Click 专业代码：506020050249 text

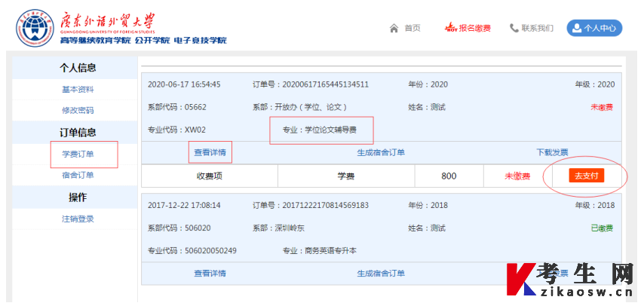(192, 250)
